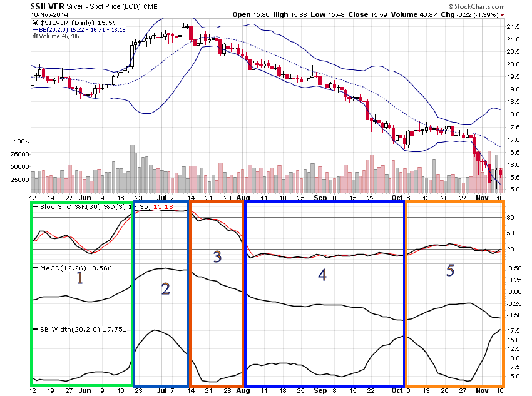Click the 12.5 label on the BB Width axis
The image size is (532, 396).
coord(513,349)
